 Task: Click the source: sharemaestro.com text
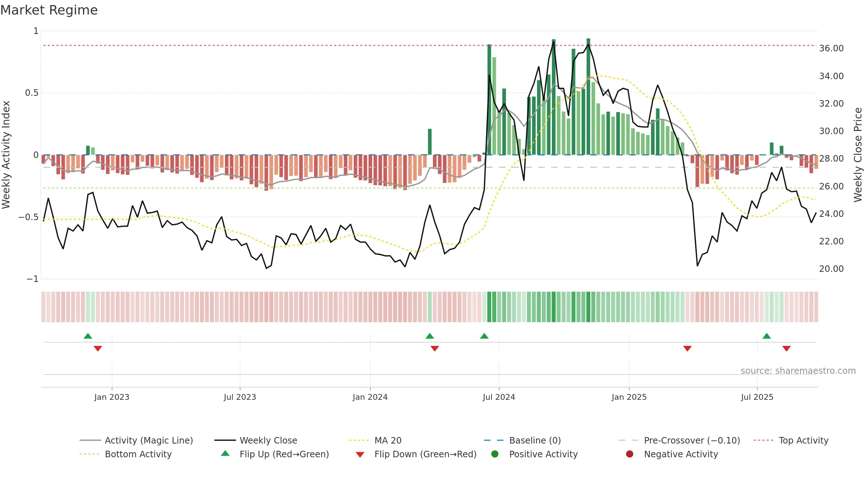point(798,371)
